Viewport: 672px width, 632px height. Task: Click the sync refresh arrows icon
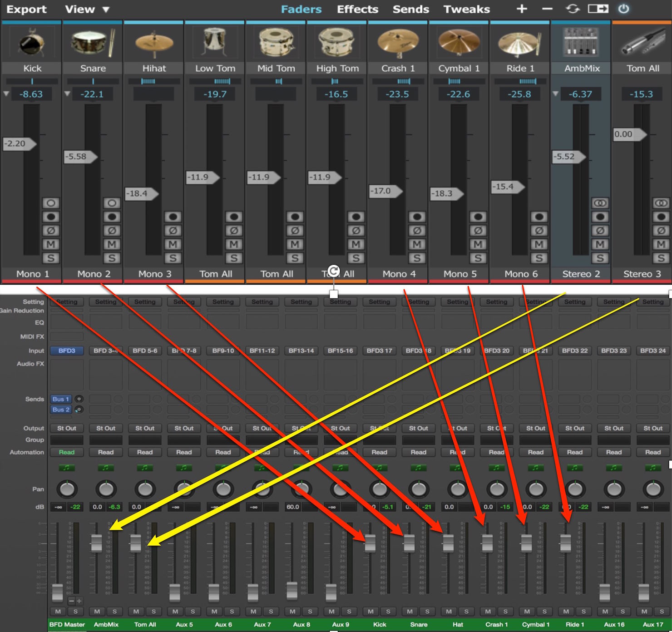click(573, 9)
